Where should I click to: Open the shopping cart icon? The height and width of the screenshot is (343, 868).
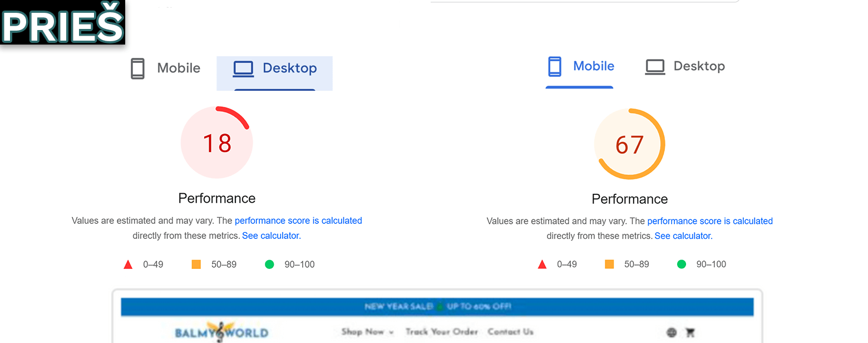pyautogui.click(x=690, y=332)
